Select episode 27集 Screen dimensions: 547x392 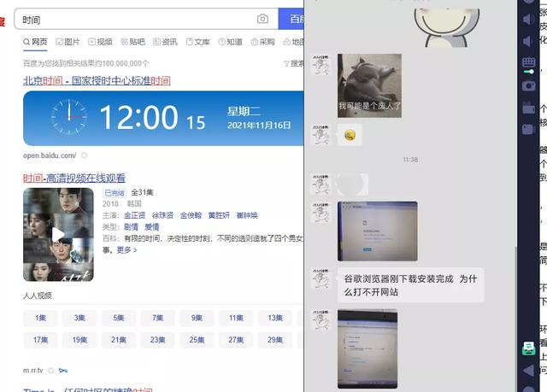(x=236, y=340)
